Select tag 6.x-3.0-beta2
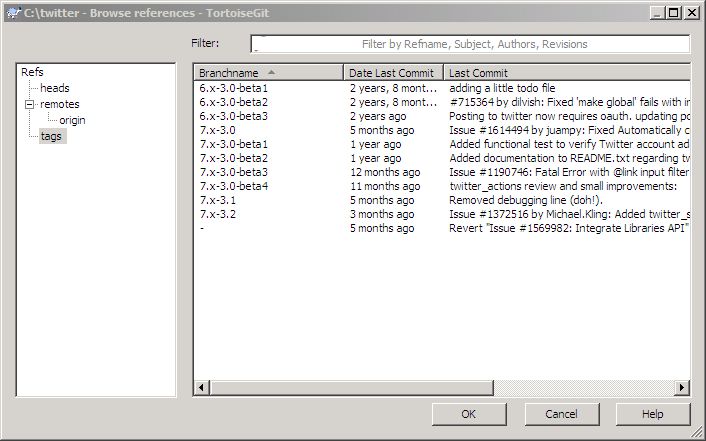 pyautogui.click(x=233, y=102)
